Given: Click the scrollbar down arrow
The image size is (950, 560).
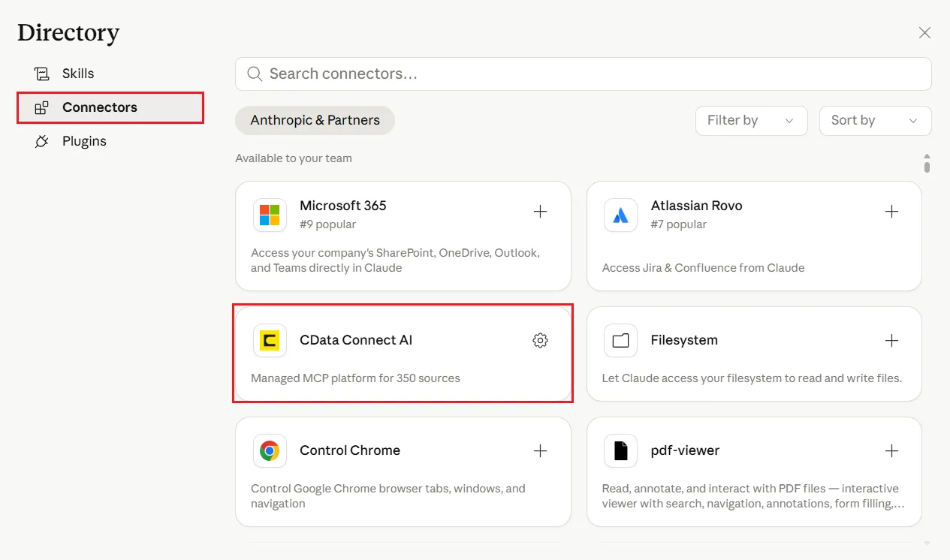Looking at the screenshot, I should point(927,543).
